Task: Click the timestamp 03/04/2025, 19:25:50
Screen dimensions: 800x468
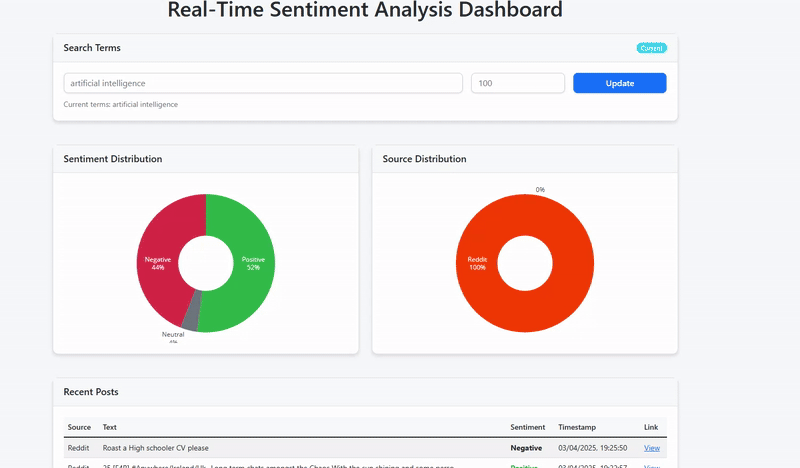Action: tap(592, 448)
